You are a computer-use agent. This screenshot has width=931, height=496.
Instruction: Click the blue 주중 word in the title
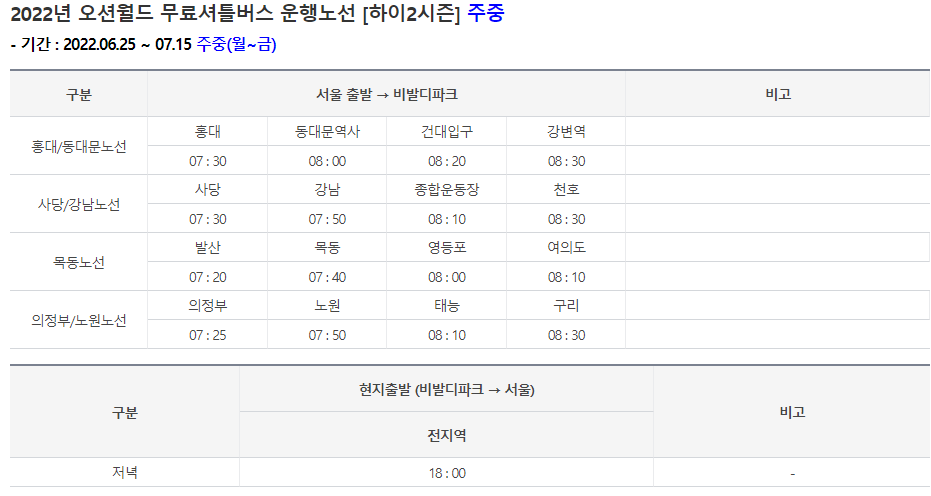(485, 13)
